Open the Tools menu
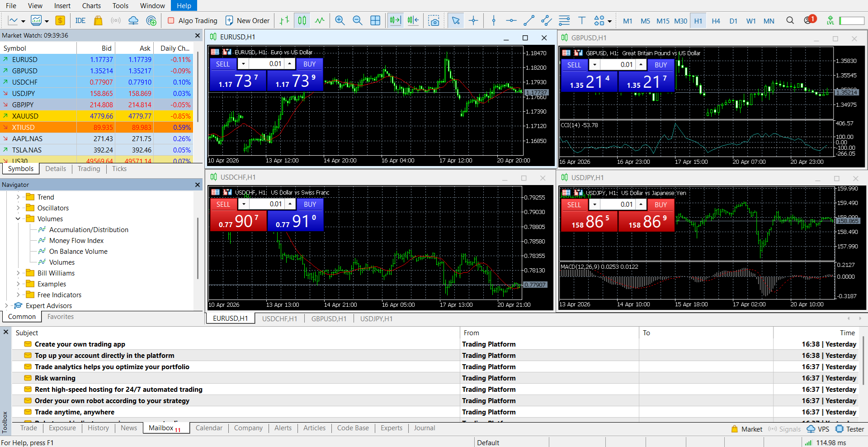The image size is (868, 447). tap(120, 5)
